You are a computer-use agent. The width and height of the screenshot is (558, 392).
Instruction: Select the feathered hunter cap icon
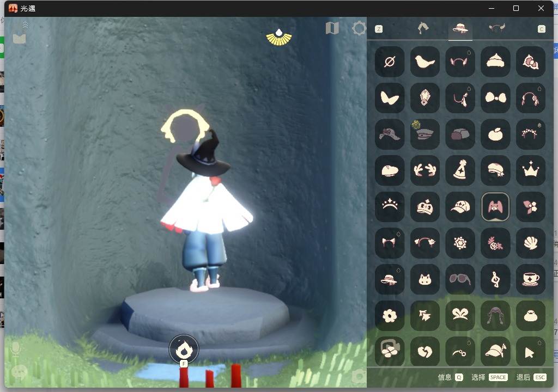coord(495,351)
